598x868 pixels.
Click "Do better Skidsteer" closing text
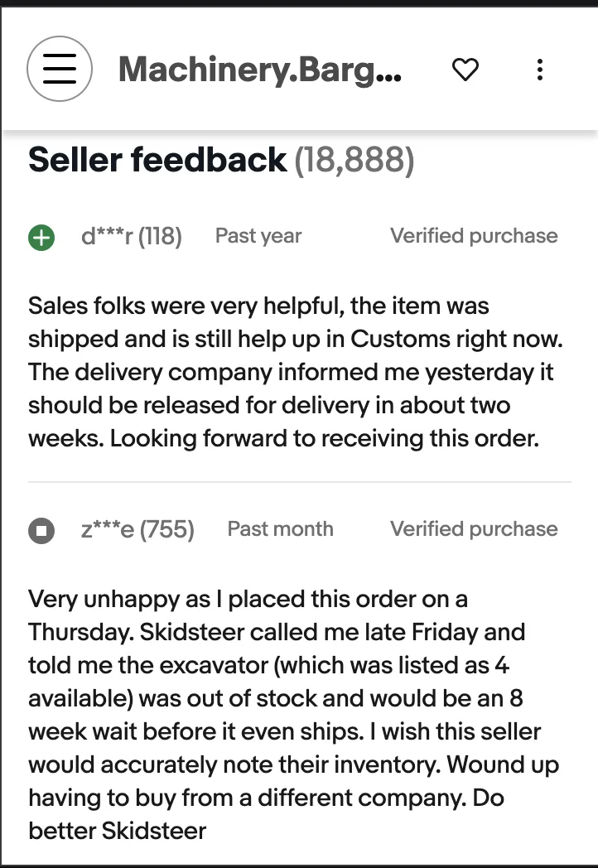click(x=117, y=831)
